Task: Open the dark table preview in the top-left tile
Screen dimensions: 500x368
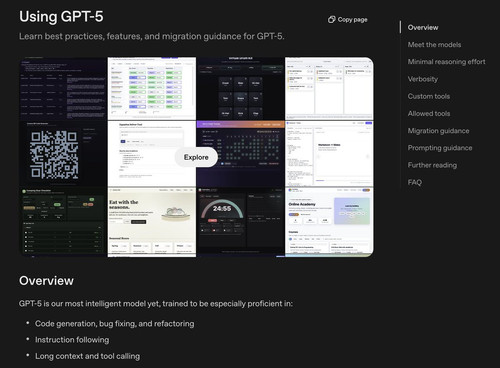Action: [x=63, y=88]
